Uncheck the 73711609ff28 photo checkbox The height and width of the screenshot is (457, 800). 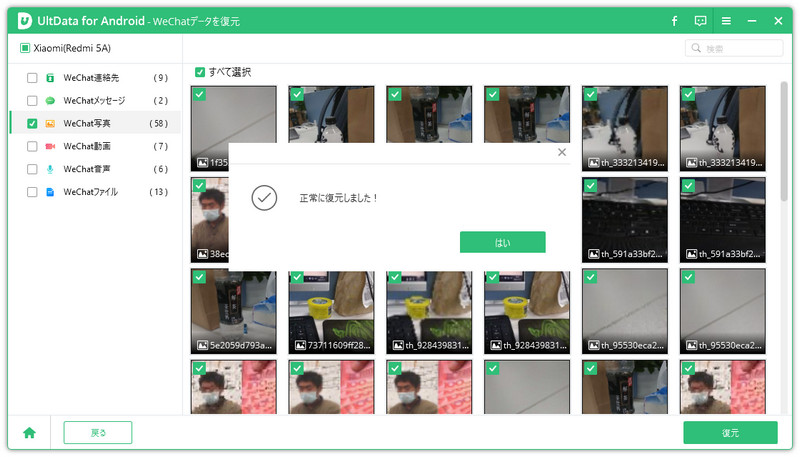coord(297,277)
